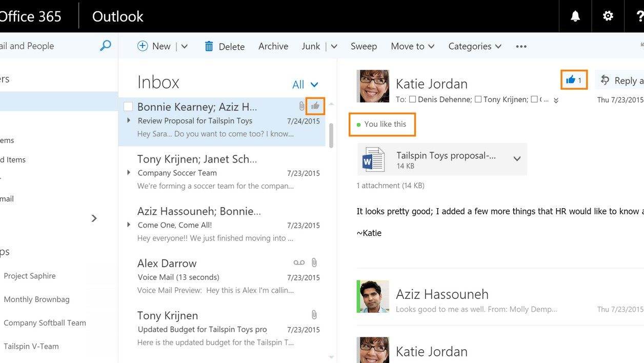Click Aziz Hassouneh's profile photo

pos(374,297)
